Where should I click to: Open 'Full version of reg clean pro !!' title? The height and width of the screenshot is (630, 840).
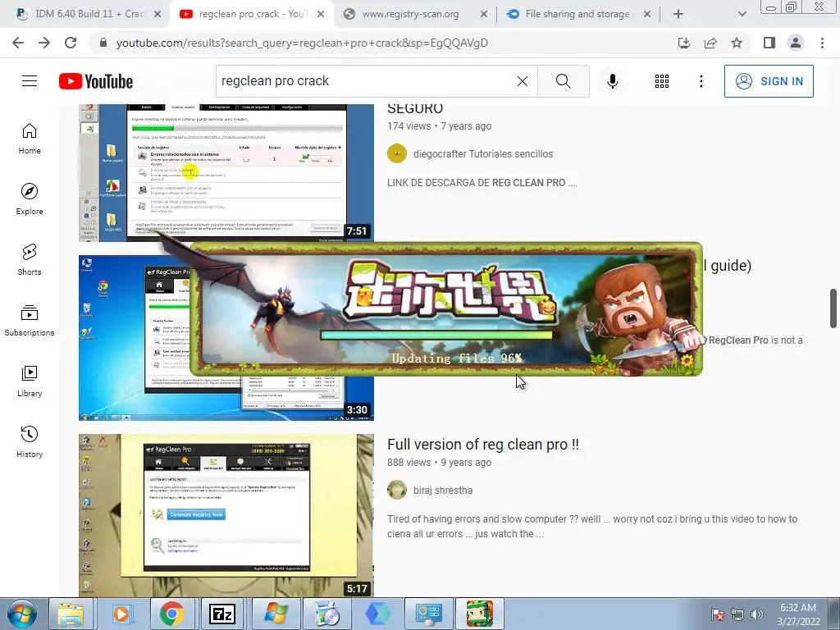click(x=482, y=445)
